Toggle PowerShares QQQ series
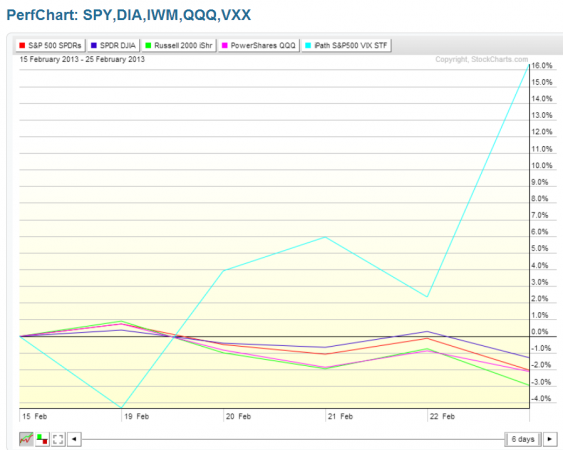The height and width of the screenshot is (450, 563). pos(259,46)
